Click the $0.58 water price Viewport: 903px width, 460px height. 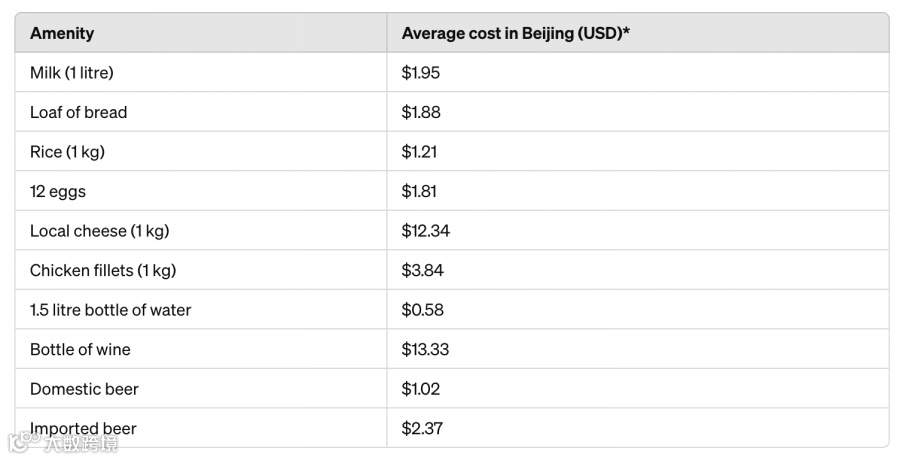coord(423,310)
